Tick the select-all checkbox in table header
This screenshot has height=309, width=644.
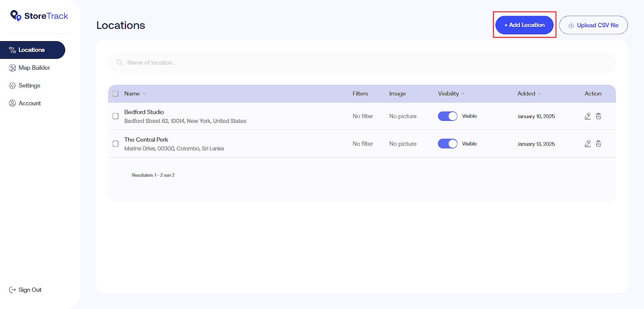[x=116, y=93]
